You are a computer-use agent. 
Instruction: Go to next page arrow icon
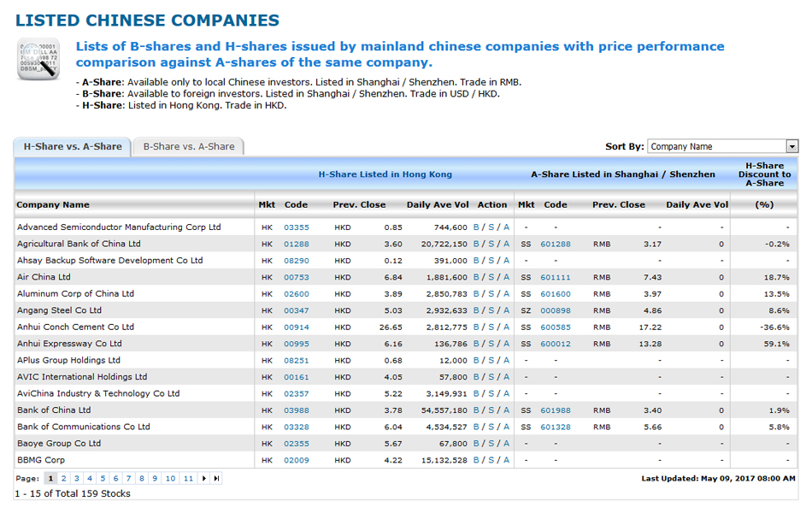coord(204,478)
